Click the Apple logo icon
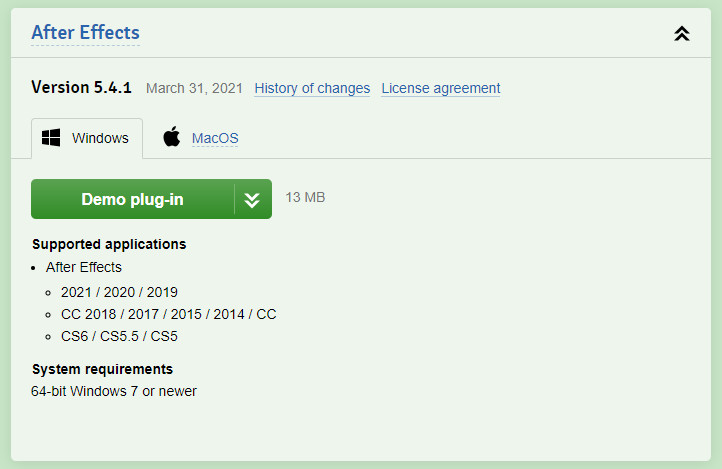The width and height of the screenshot is (722, 469). [x=172, y=137]
